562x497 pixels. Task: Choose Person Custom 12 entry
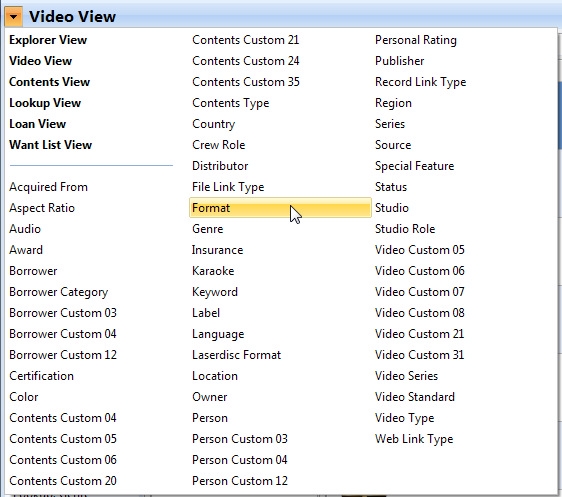[240, 481]
